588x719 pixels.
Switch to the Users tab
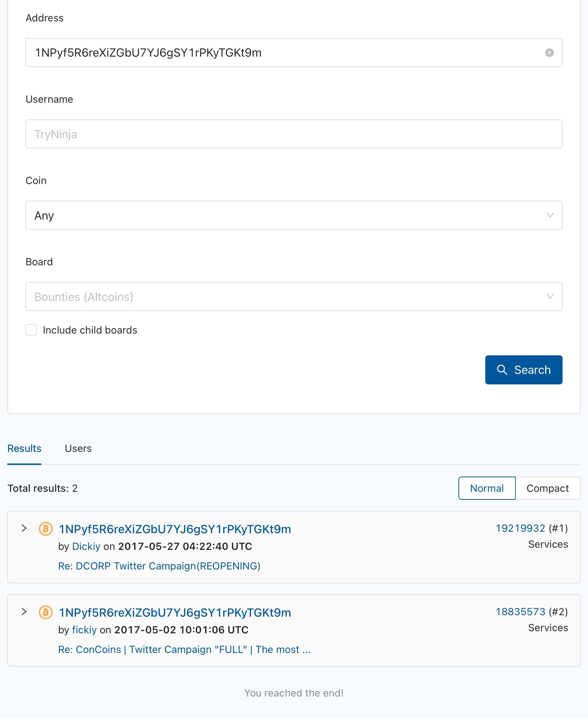point(78,448)
